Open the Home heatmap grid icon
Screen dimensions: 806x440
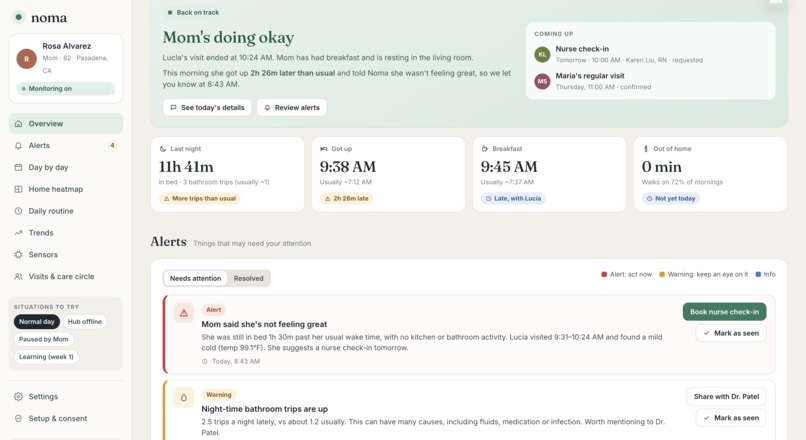(19, 189)
